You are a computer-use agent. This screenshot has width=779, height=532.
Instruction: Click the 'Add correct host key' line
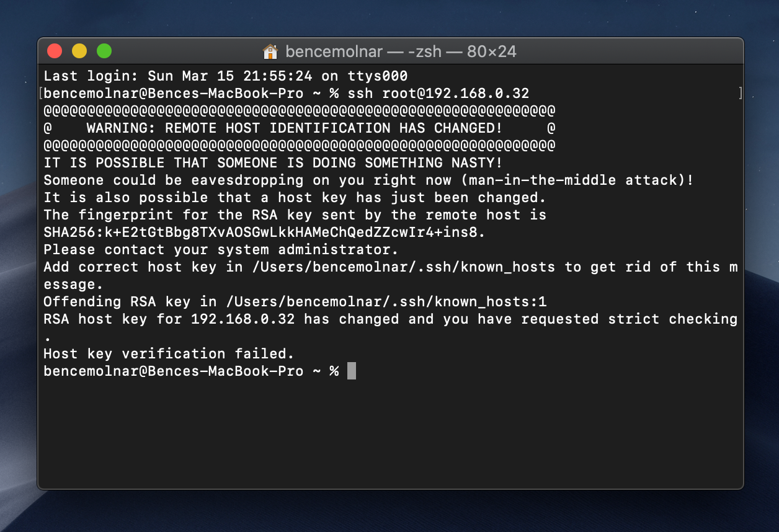[391, 267]
